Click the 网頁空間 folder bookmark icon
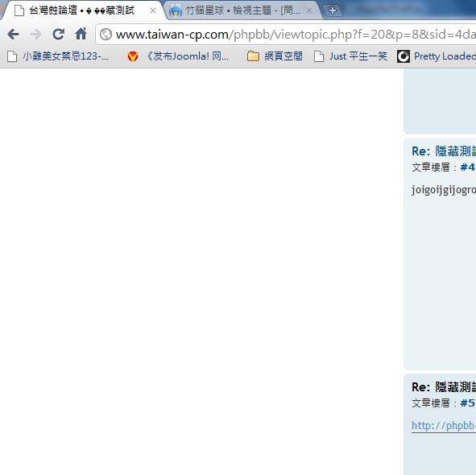This screenshot has width=476, height=475. [253, 56]
